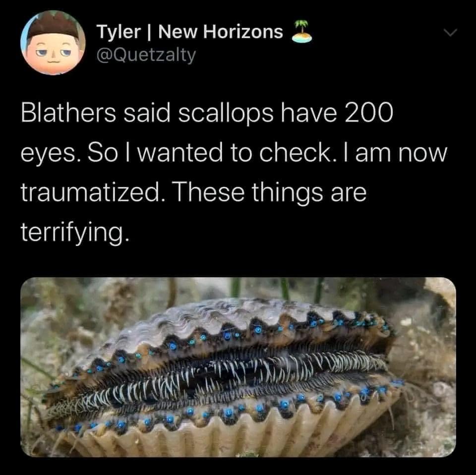Click Tyler's Animal Crossing profile avatar

(x=52, y=43)
